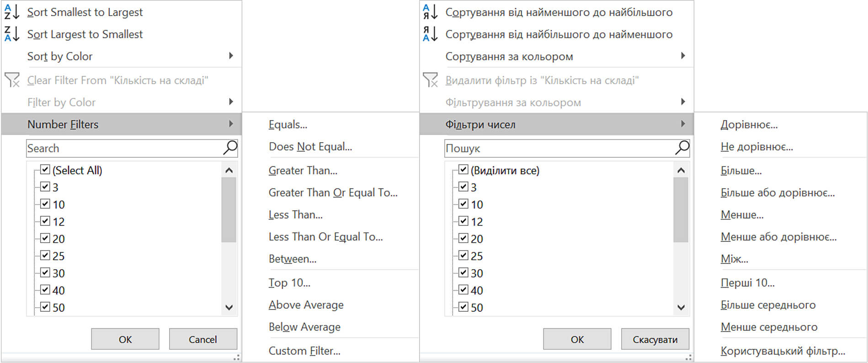
Task: Click the OK button in Ukrainian dialog
Action: (x=577, y=339)
